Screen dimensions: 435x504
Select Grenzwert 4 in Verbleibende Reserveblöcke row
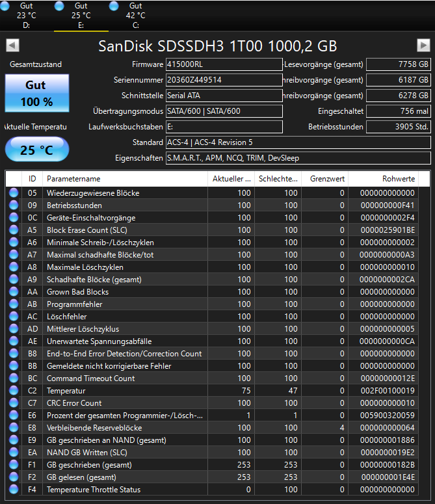(342, 428)
